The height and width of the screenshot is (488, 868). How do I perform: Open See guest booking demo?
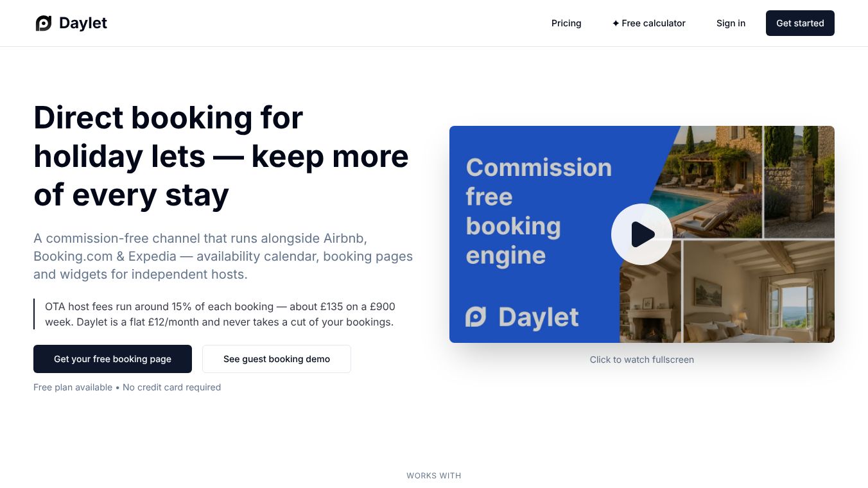click(277, 359)
